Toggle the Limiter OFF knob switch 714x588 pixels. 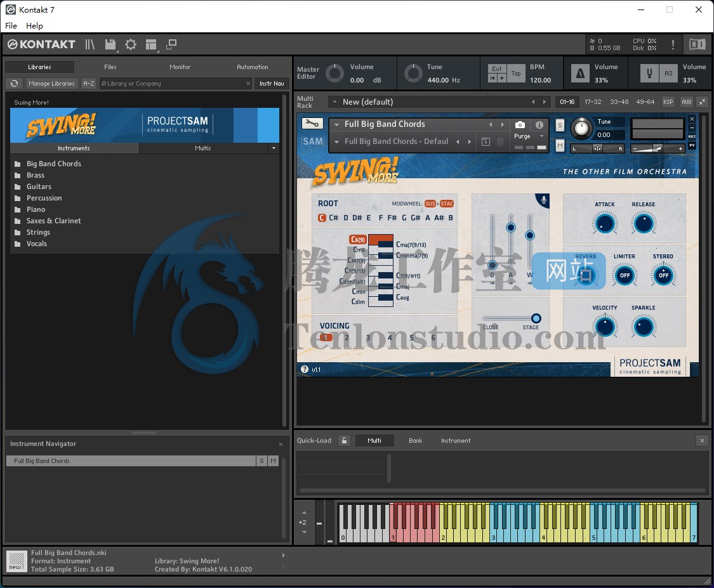(625, 275)
